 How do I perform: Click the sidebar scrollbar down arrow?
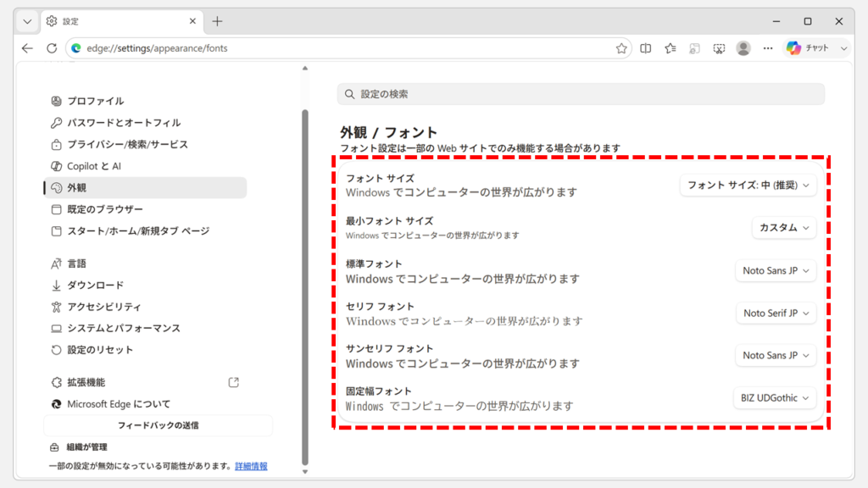point(305,472)
